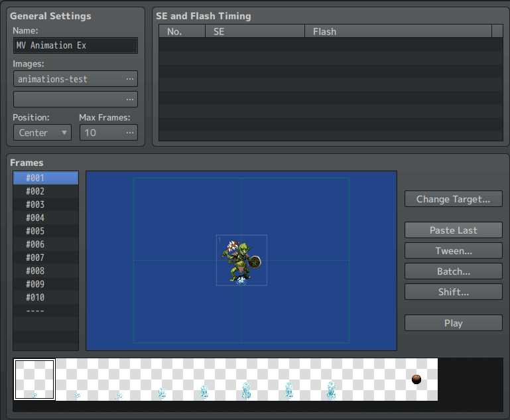Screen dimensions: 510x420
Task: Select frame #007
Action: click(x=46, y=257)
